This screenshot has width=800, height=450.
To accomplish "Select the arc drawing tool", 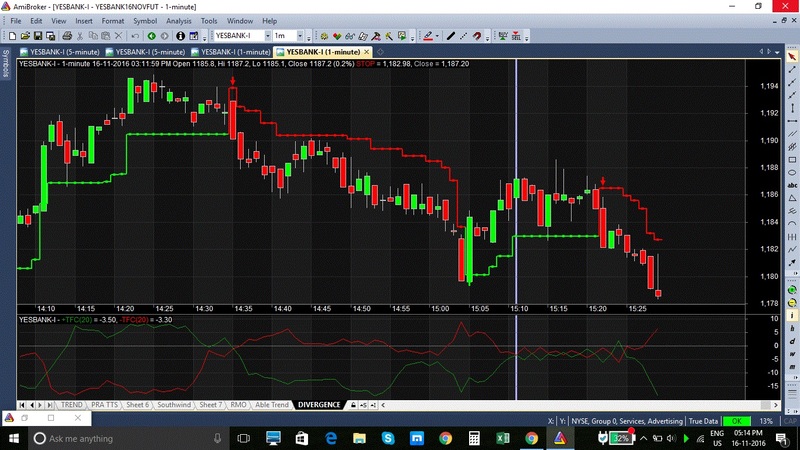I will (792, 223).
